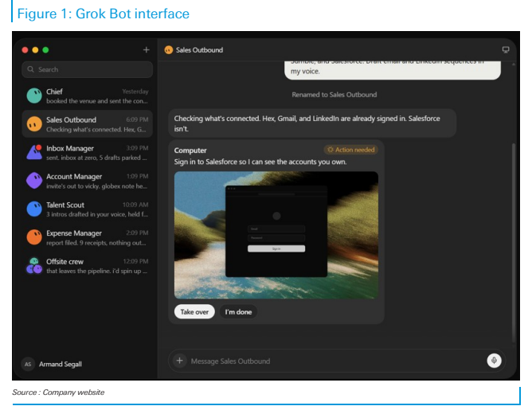Click the header Sales Outbound bot icon

pos(169,50)
